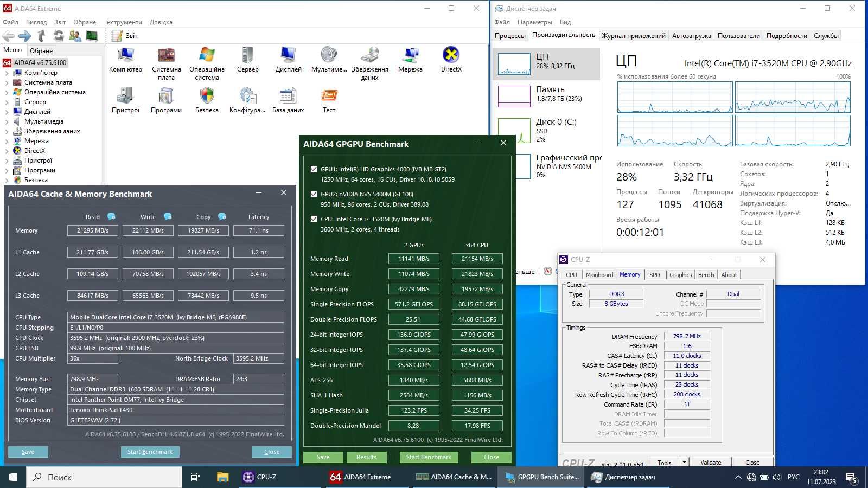
Task: Switch to Процессы tab in Task Manager
Action: pos(510,36)
